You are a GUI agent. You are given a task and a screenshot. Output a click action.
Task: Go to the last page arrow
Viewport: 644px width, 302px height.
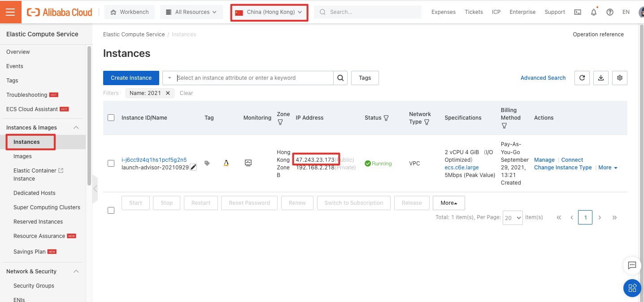614,217
